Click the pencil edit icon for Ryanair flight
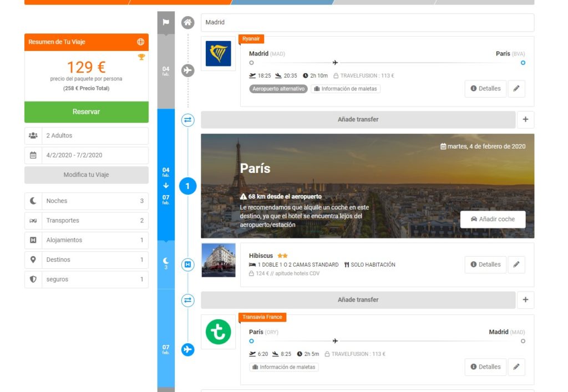Image resolution: width=568 pixels, height=392 pixels. (x=516, y=89)
